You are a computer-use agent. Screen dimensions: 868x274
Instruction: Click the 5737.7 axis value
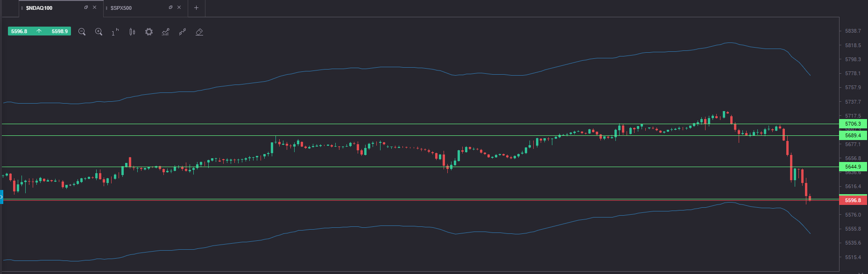pyautogui.click(x=853, y=102)
